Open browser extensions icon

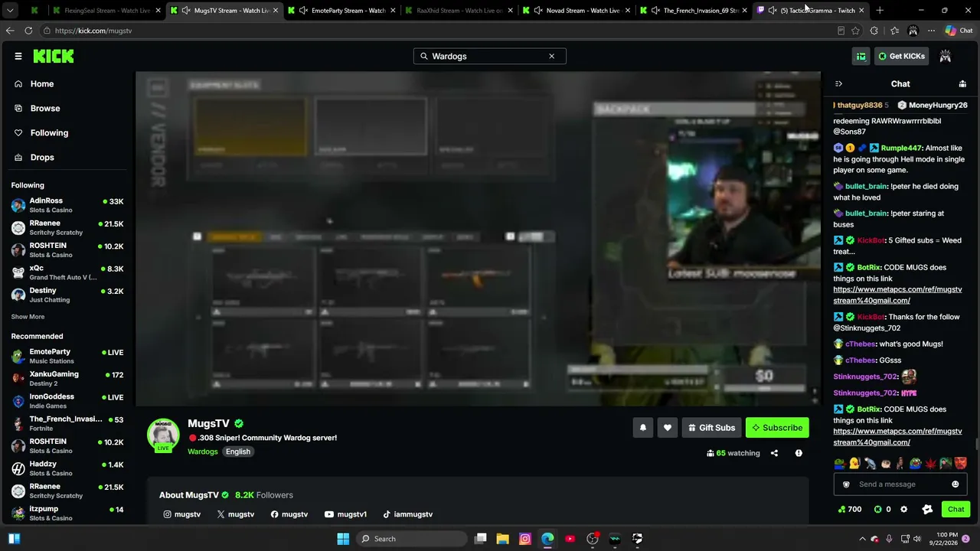[874, 31]
